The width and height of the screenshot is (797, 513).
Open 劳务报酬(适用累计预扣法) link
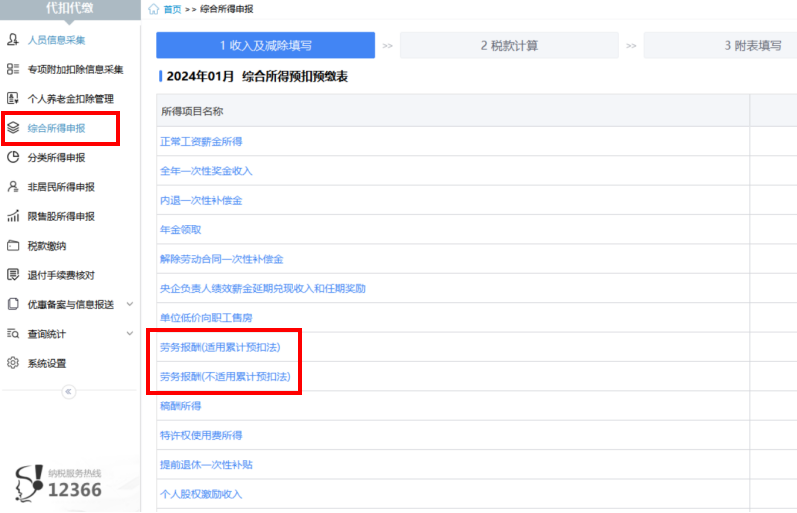(220, 347)
